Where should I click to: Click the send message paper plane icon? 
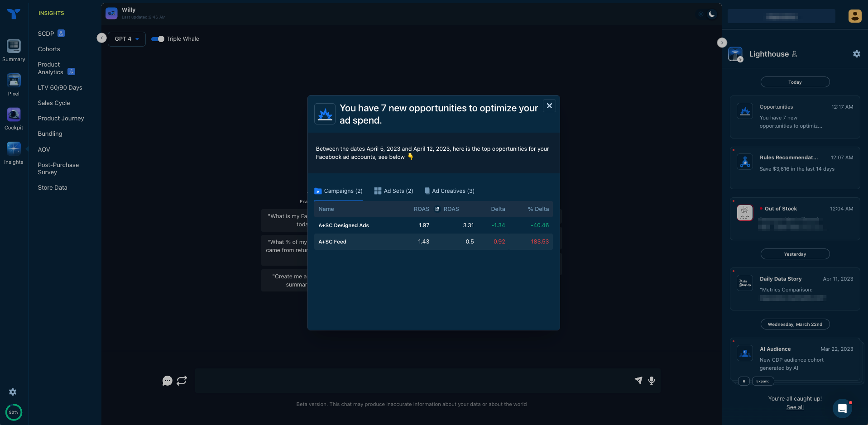pyautogui.click(x=638, y=381)
